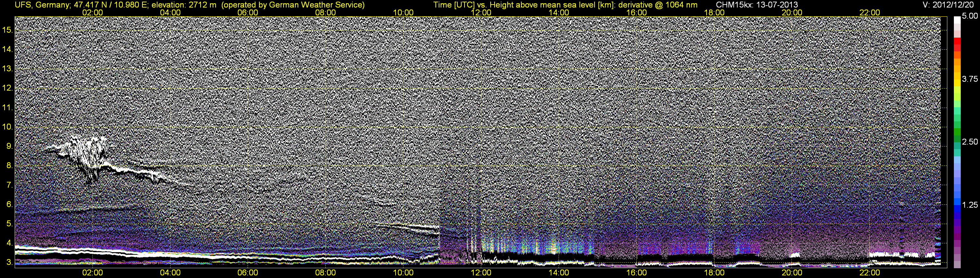Click the 18:00 label on the top time axis
Screen dimensions: 980x278
(714, 12)
